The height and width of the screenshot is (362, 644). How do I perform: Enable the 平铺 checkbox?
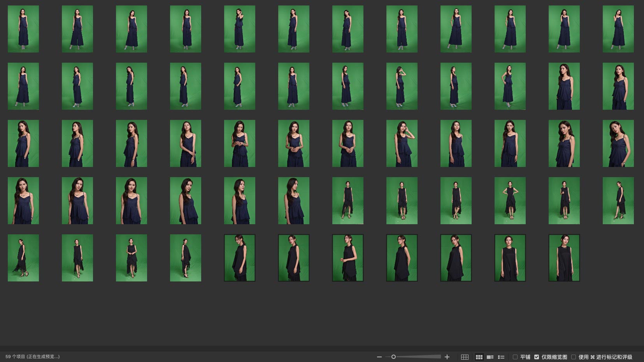point(515,357)
